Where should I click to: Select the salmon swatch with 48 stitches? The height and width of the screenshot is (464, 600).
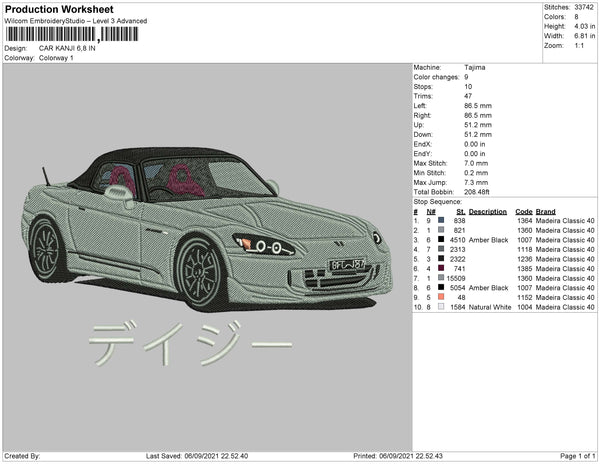click(440, 297)
